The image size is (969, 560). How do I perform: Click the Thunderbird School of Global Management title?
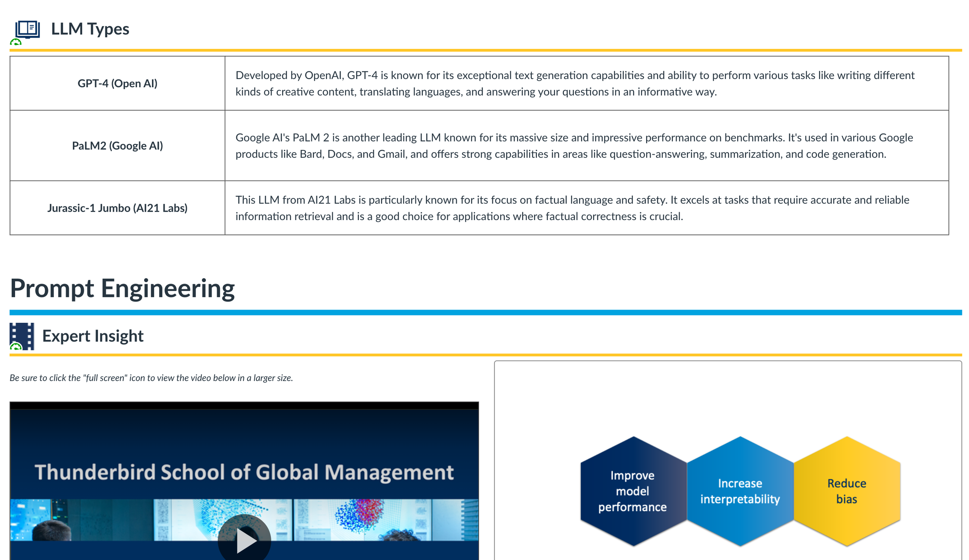tap(244, 472)
